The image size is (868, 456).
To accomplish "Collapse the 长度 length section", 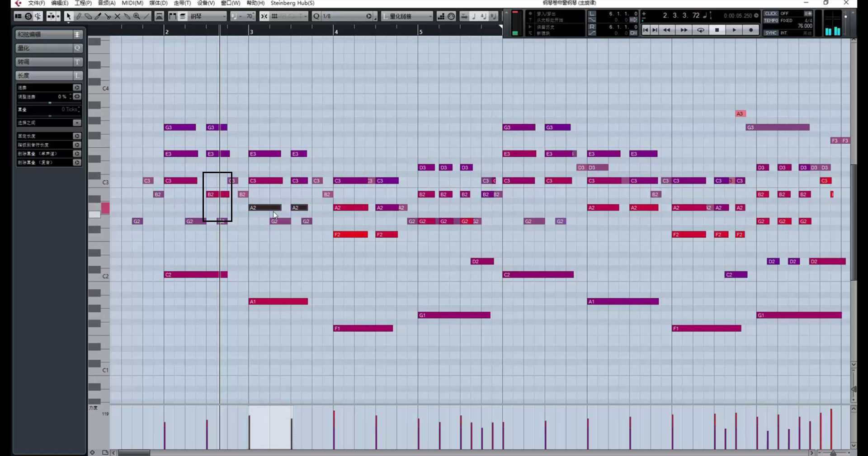I will [49, 75].
